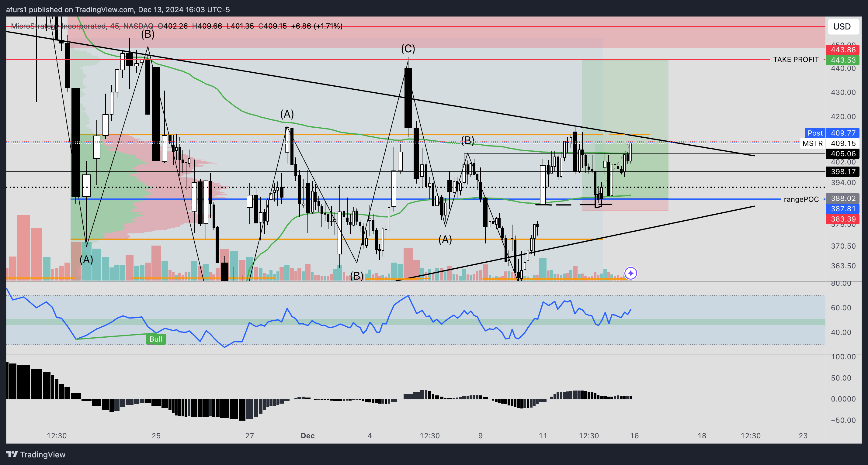Click the (C) wave label
Viewport: 868px width, 465px height.
click(408, 49)
